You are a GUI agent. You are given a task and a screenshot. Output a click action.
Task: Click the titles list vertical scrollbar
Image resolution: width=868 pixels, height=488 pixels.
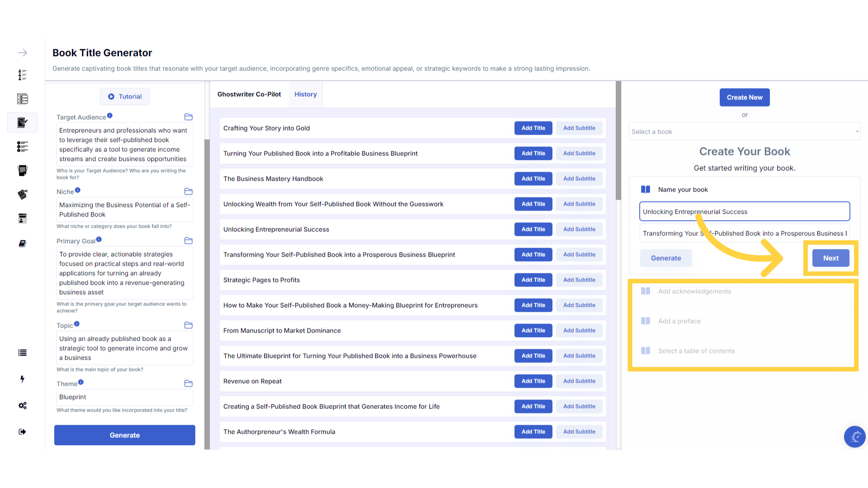(618, 140)
